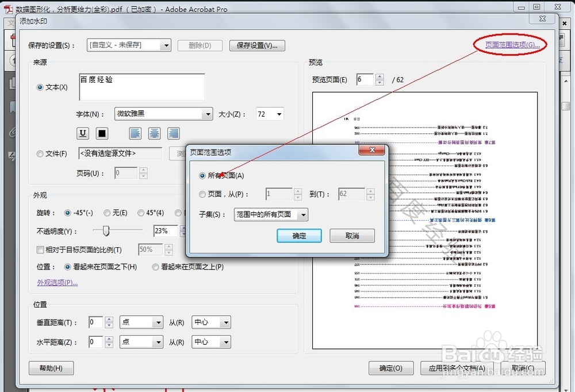Adjust the 不透明度 opacity slider
This screenshot has width=575, height=392.
[106, 230]
